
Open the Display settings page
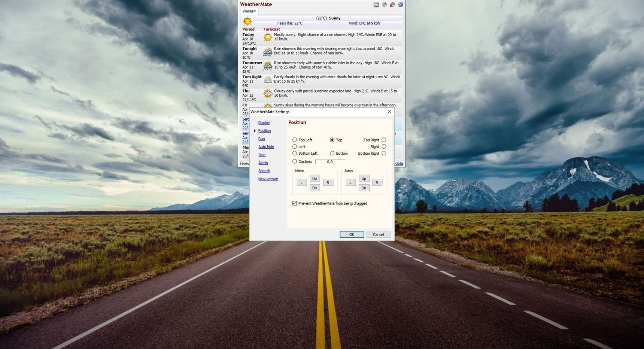tap(264, 122)
